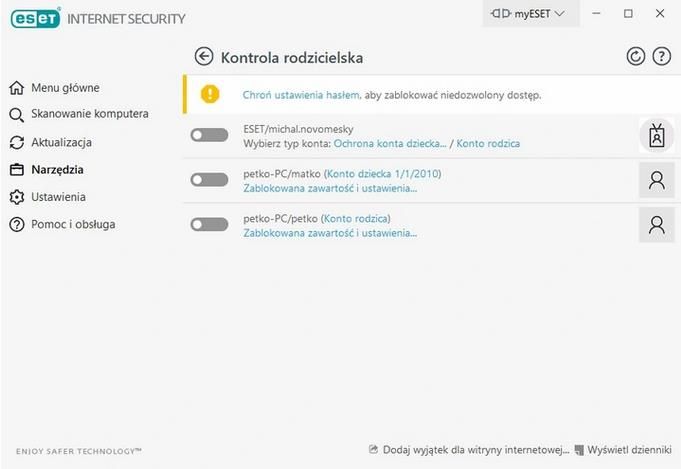Click the refresh circular arrow icon
Viewport: 681px width, 469px height.
(x=635, y=56)
